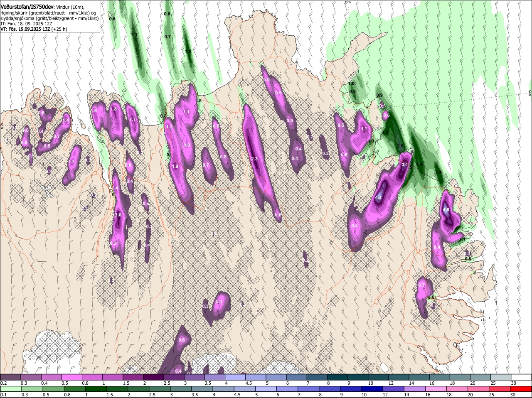Click the 3.1 snowfall value on the map

click(x=405, y=165)
